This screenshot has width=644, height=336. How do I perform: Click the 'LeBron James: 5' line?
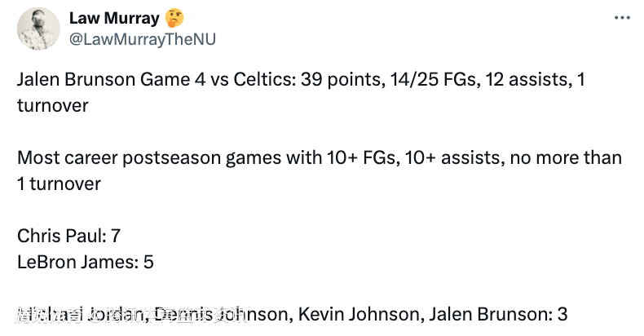click(x=86, y=262)
